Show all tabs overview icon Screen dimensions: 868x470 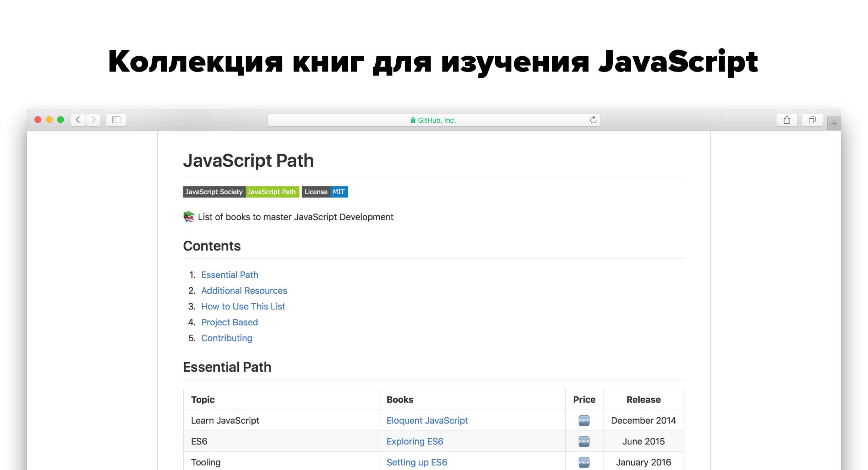[812, 120]
